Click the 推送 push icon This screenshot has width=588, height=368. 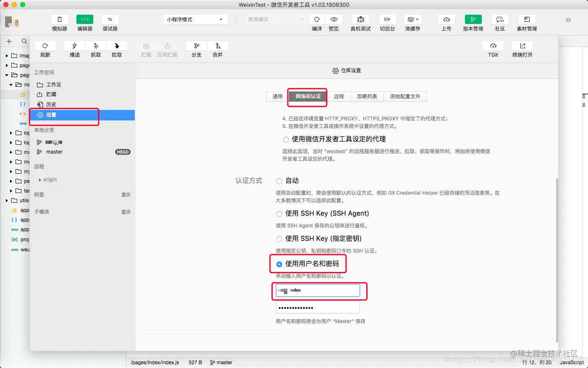pyautogui.click(x=75, y=46)
